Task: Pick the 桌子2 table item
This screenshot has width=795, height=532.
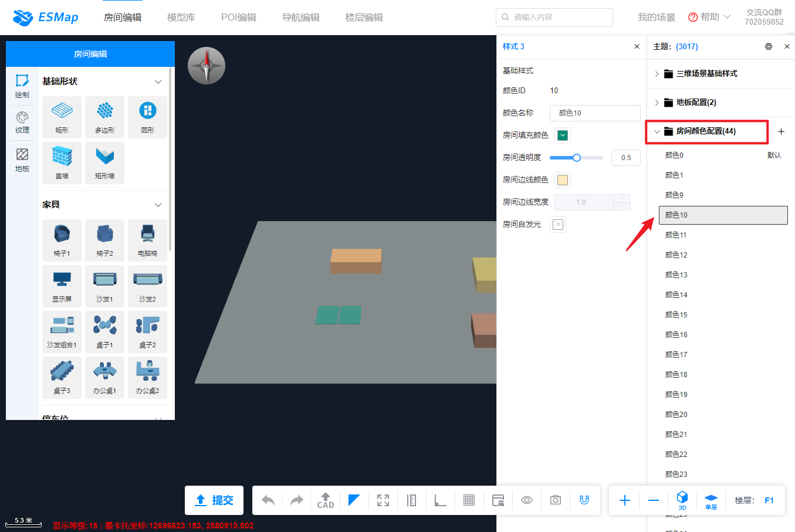Action: tap(147, 332)
